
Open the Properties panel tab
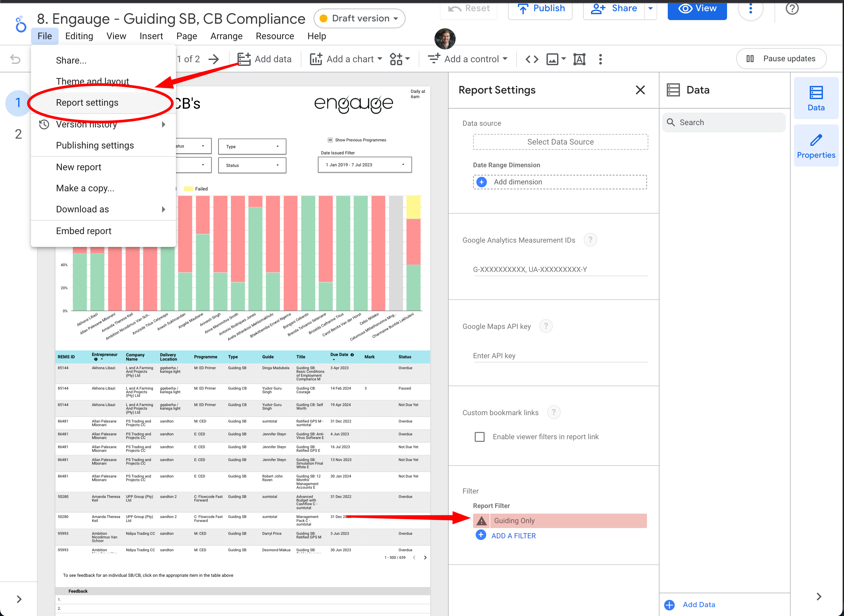point(816,146)
